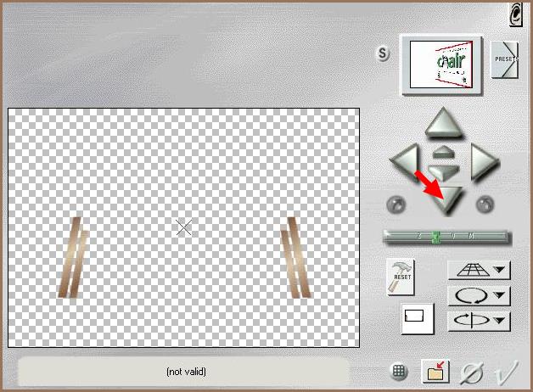
Task: Open the Presets panel
Action: tap(504, 59)
